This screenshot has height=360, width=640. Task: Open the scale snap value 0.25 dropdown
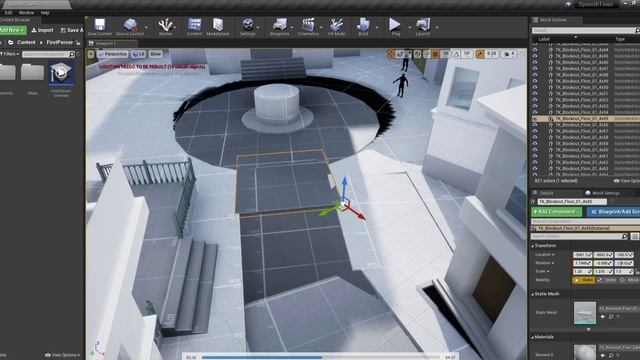click(x=492, y=54)
